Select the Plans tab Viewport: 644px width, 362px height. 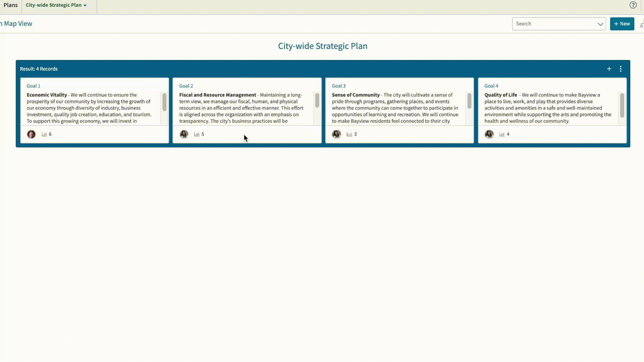pos(10,5)
